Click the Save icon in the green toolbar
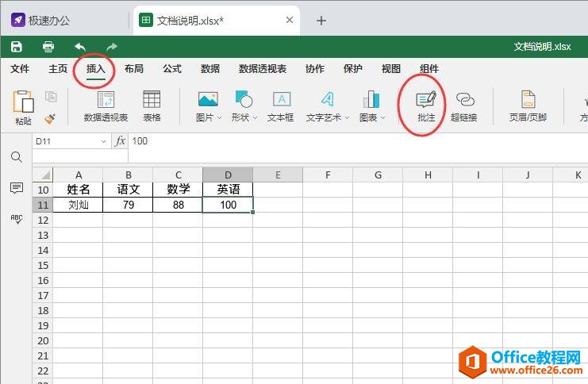The image size is (588, 384). [17, 47]
